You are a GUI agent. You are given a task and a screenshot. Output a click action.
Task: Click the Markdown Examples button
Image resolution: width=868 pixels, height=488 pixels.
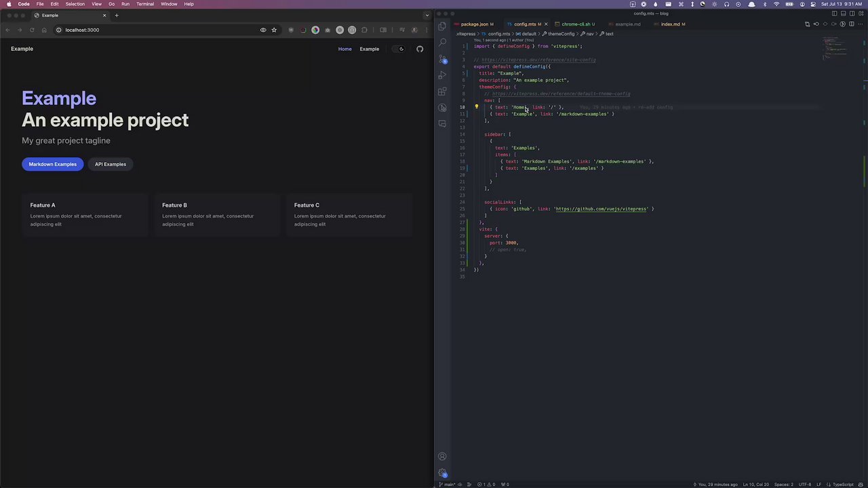(x=53, y=164)
